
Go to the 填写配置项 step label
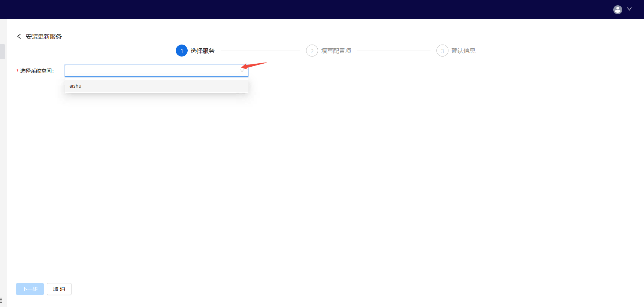tap(336, 51)
